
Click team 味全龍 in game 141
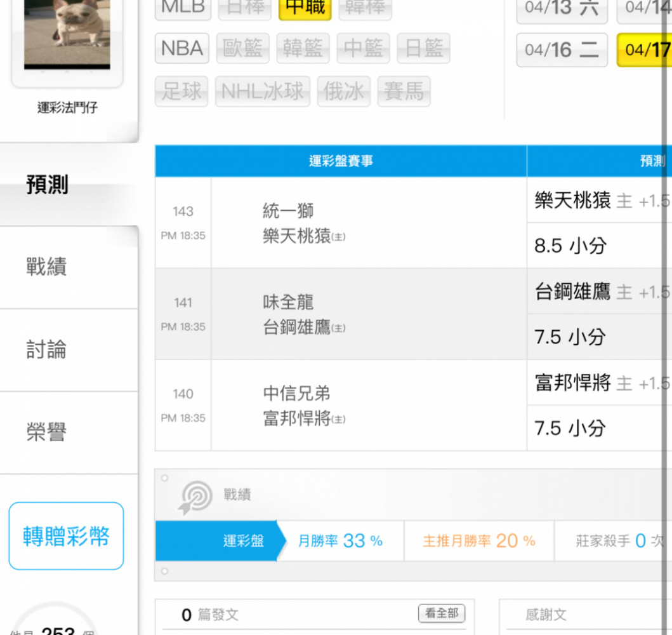(288, 302)
